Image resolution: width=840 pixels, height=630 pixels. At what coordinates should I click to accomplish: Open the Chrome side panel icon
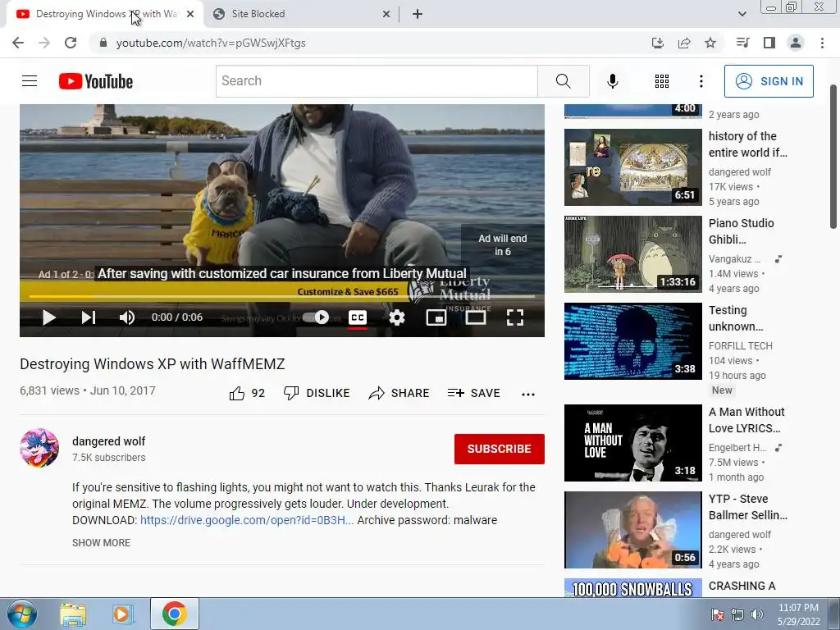pos(769,43)
